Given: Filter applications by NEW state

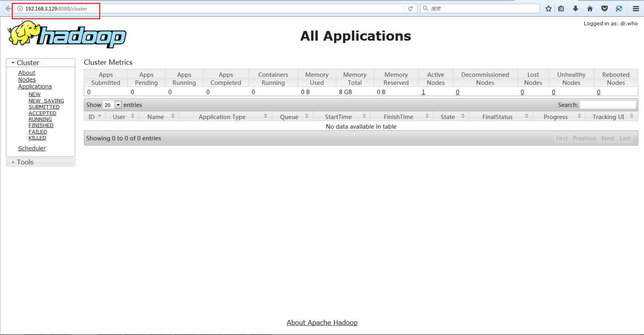Looking at the screenshot, I should click(35, 95).
